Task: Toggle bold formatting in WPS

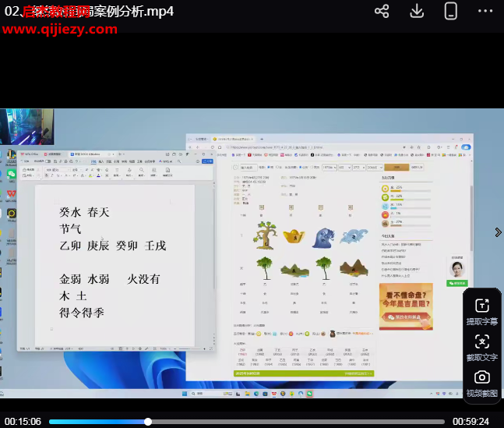Action: [46, 175]
